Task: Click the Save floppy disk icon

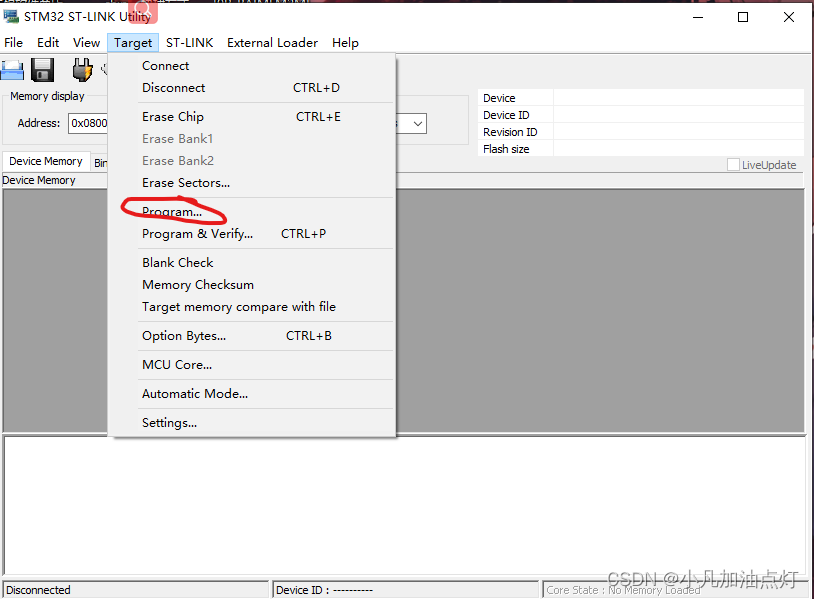Action: click(43, 70)
